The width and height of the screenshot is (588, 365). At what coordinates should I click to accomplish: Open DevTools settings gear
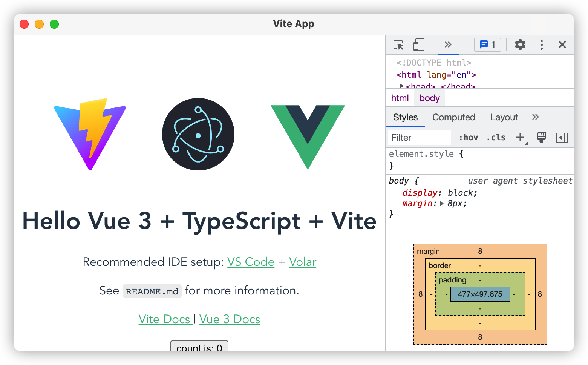pos(520,44)
